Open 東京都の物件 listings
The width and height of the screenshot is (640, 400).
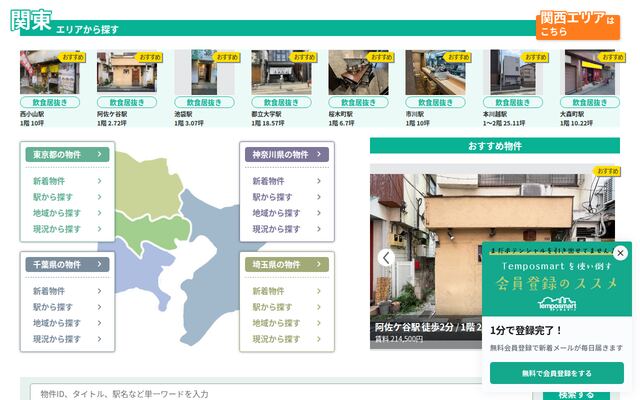(x=67, y=154)
